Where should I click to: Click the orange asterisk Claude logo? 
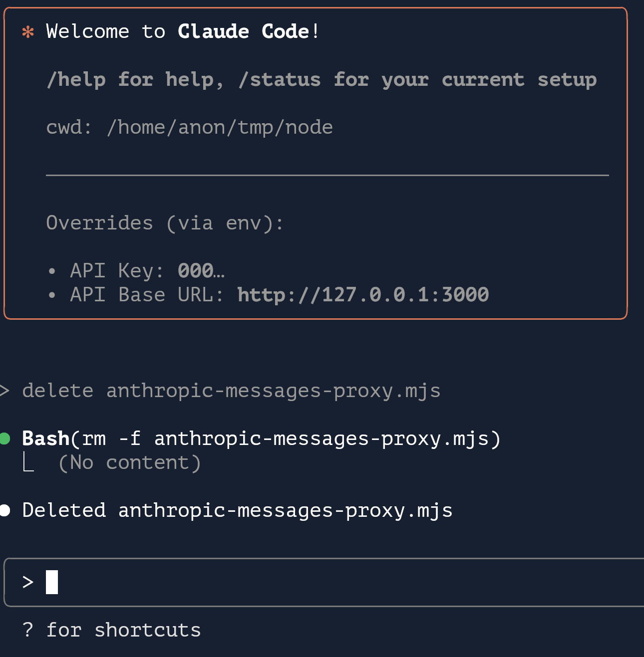28,32
